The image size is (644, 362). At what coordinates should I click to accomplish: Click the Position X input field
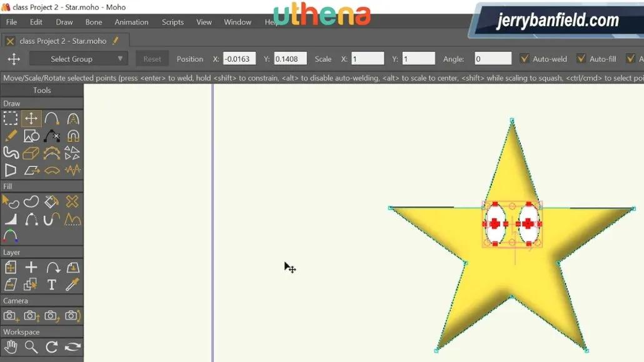click(x=239, y=59)
